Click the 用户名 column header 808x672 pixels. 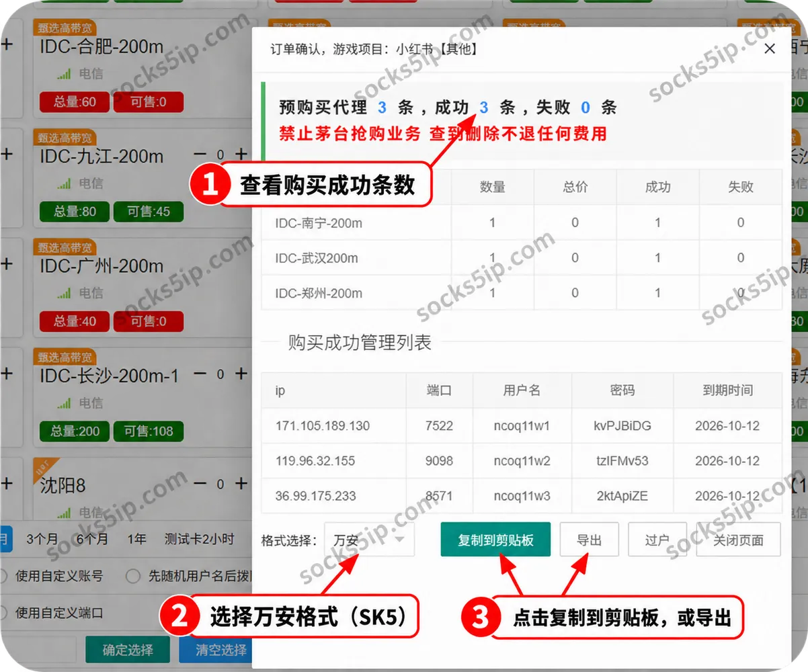point(522,390)
